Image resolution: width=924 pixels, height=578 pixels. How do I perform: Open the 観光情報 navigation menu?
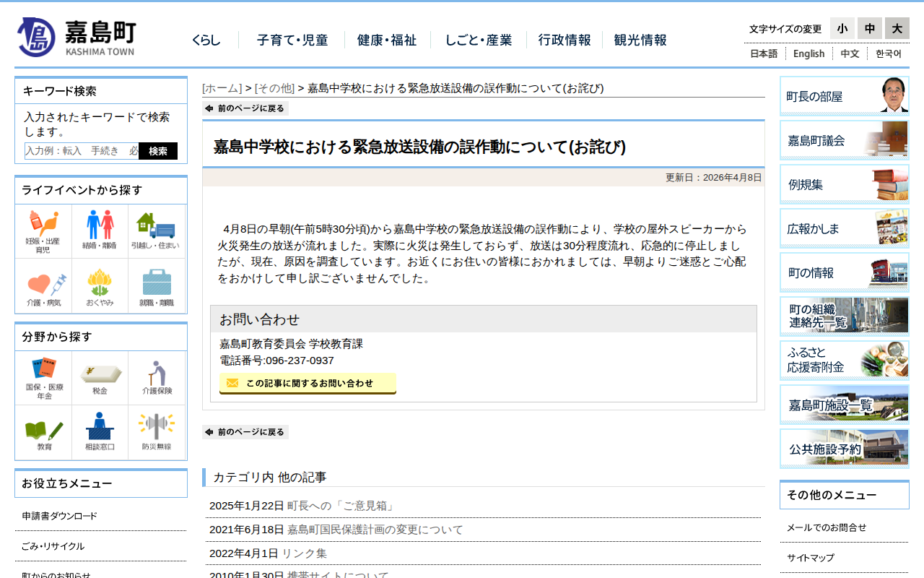(640, 40)
